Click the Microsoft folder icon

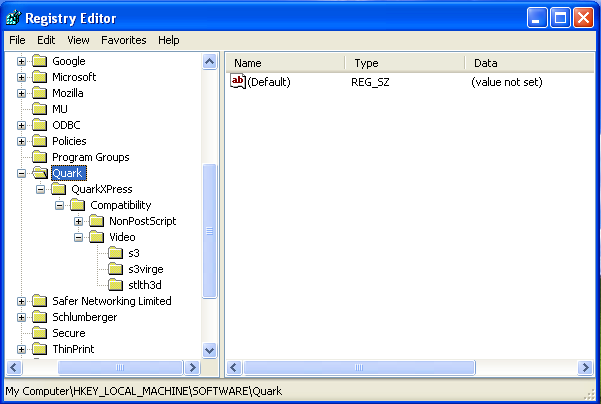tap(39, 77)
